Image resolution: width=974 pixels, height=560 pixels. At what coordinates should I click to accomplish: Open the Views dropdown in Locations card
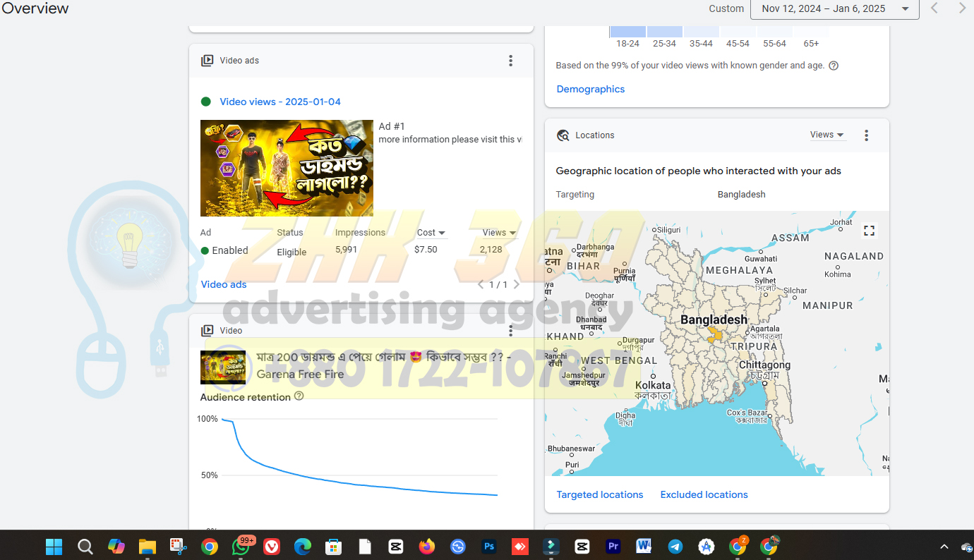[x=827, y=135]
